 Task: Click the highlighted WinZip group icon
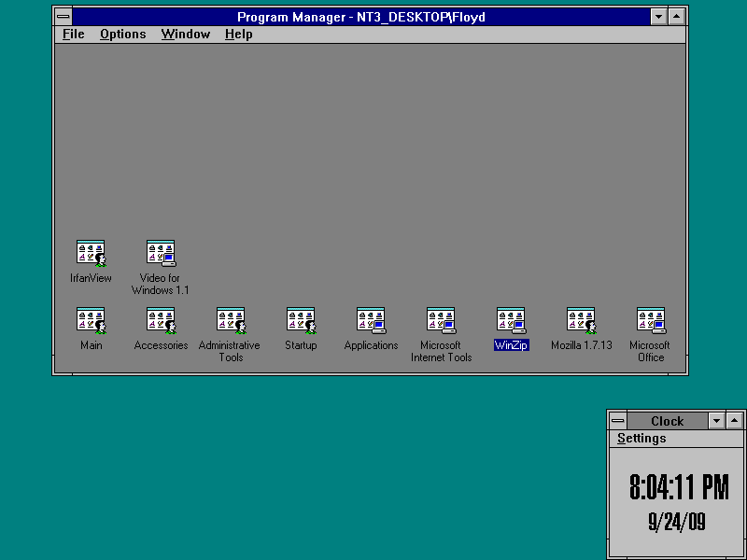click(511, 320)
